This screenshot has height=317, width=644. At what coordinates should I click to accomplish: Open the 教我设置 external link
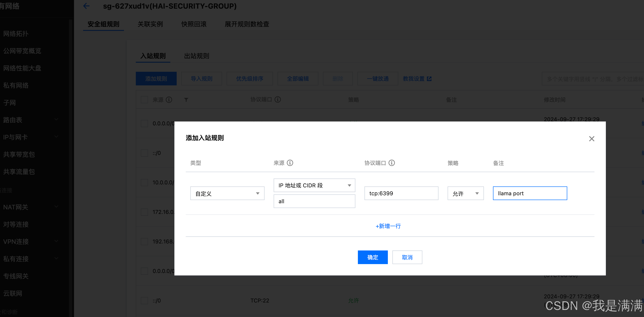click(417, 79)
